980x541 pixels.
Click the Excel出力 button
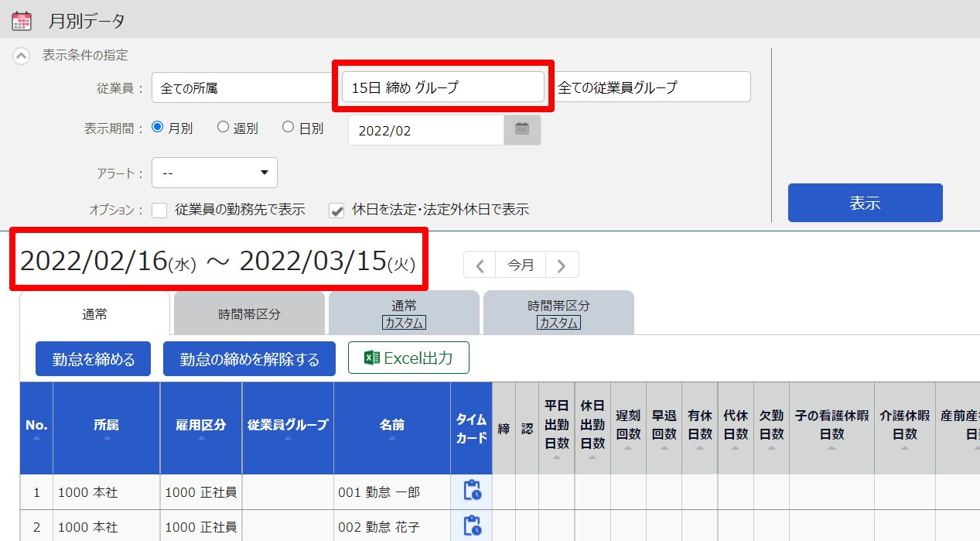tap(408, 358)
